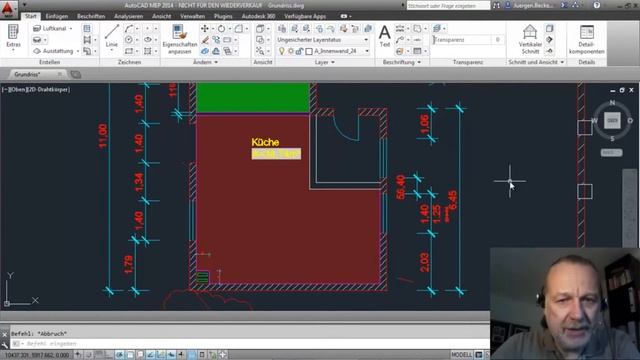
Task: Click the ViewCube top face
Action: (x=612, y=120)
